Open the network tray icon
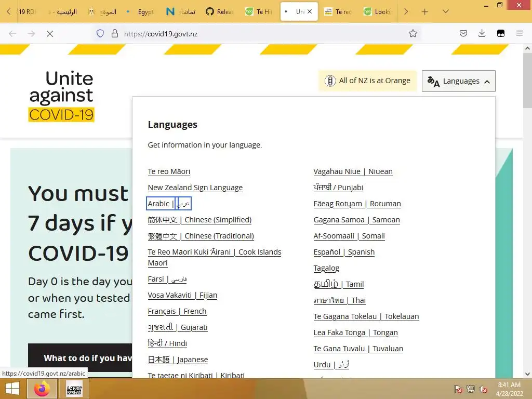This screenshot has height=399, width=532. (470, 389)
